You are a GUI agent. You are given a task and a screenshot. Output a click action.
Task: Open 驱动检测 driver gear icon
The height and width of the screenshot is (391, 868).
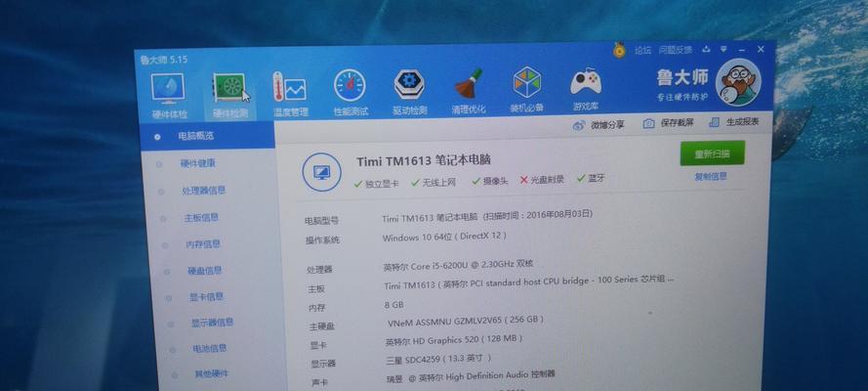coord(410,85)
